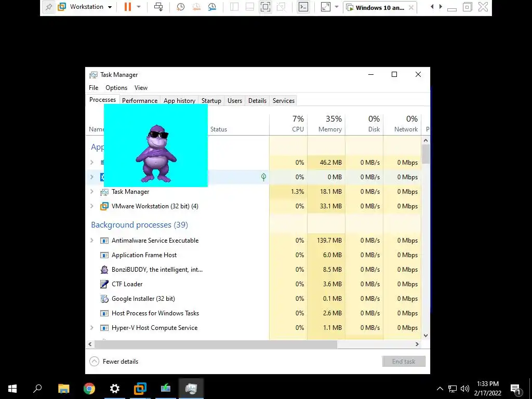Image resolution: width=532 pixels, height=399 pixels.
Task: Open the Workstation dropdown menu
Action: point(85,7)
